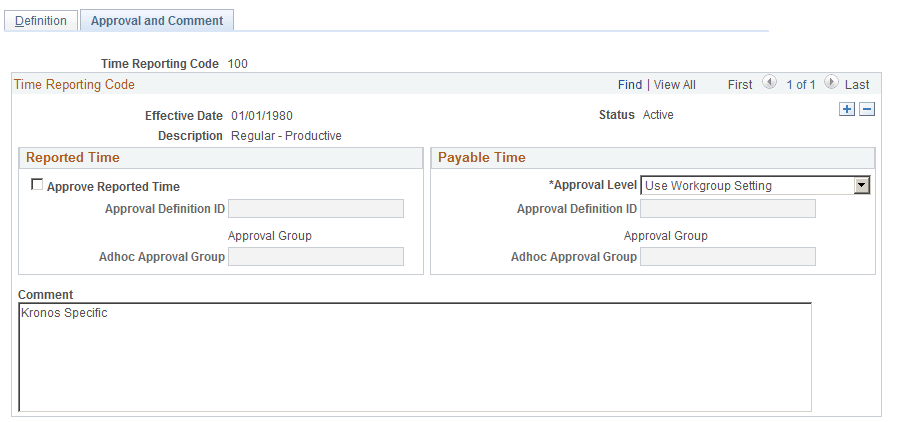Image resolution: width=910 pixels, height=422 pixels.
Task: Click Payable Time Approval Definition ID field
Action: pos(728,209)
